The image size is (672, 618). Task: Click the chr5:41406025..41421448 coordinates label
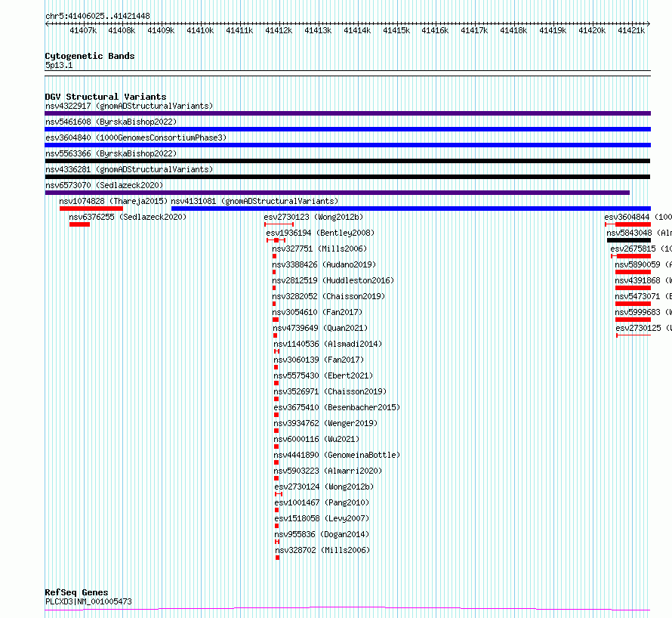(97, 17)
